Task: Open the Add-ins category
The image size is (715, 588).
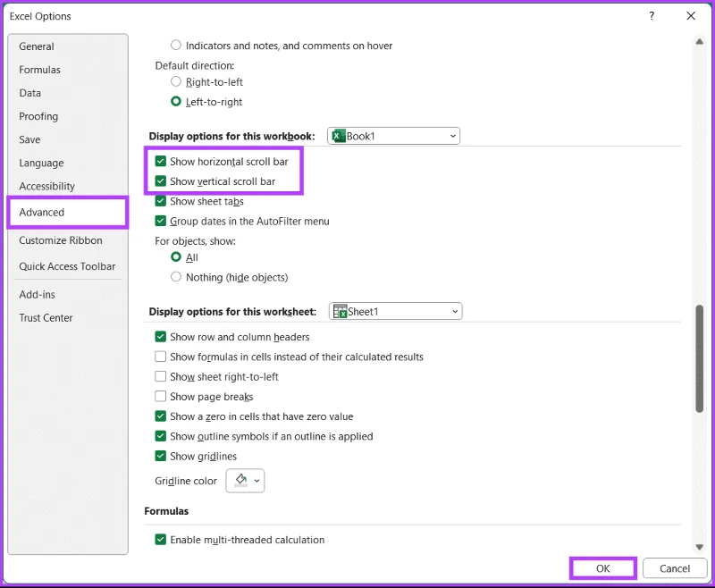Action: (x=37, y=295)
